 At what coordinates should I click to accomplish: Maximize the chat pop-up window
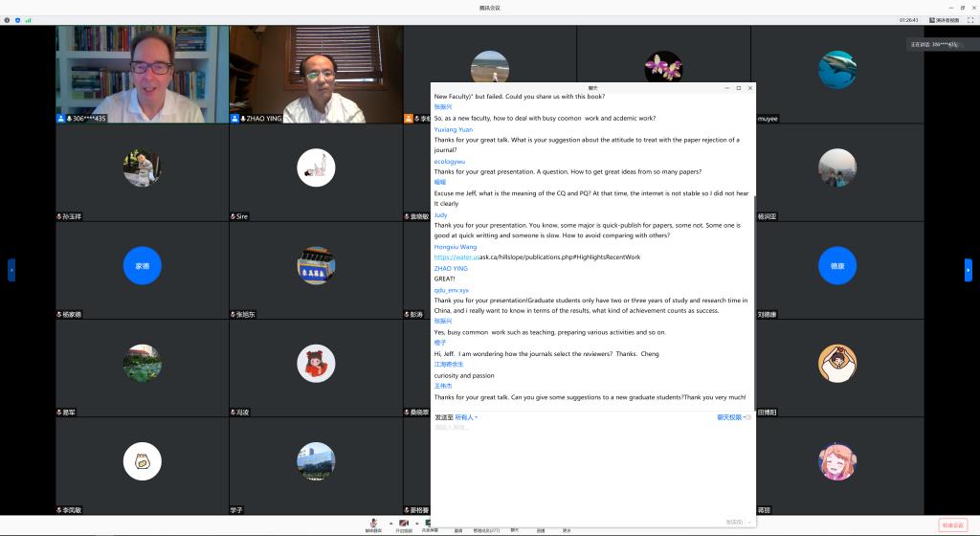click(739, 88)
